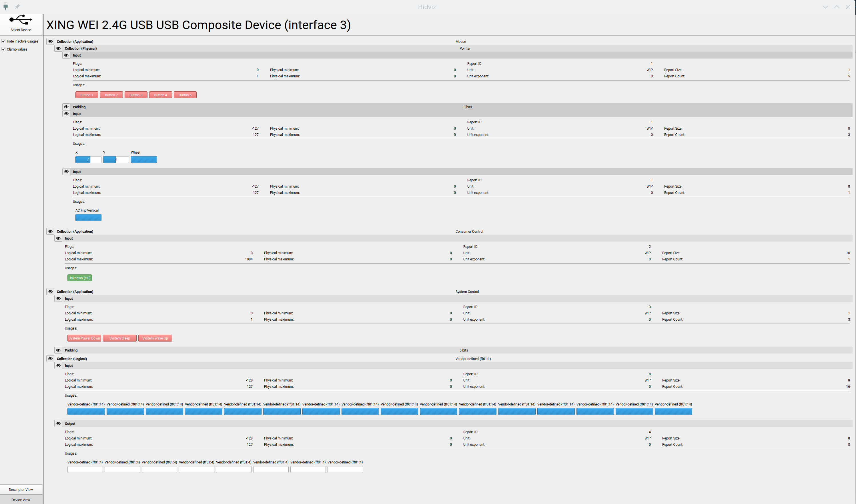This screenshot has width=856, height=504.
Task: Click the app icon in title bar
Action: pos(5,7)
